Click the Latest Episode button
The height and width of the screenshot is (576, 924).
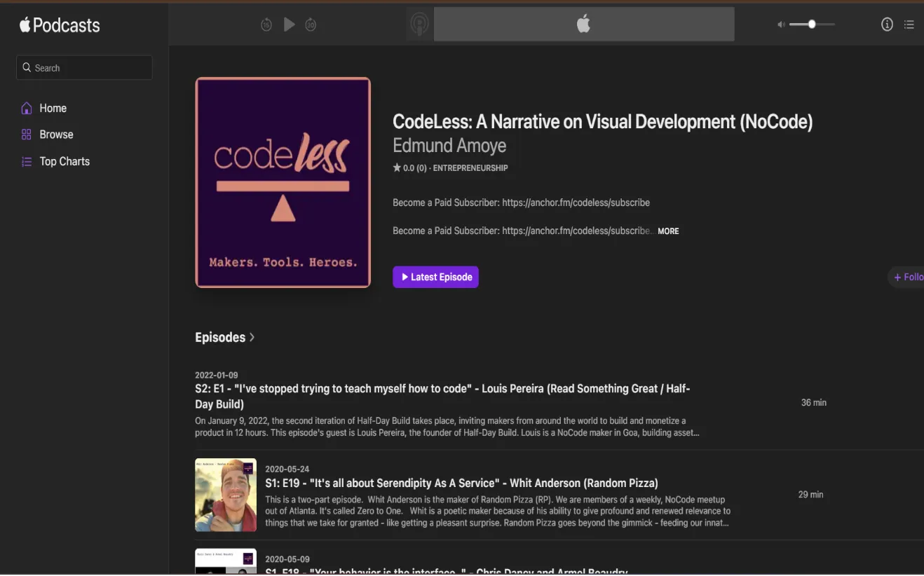click(x=435, y=277)
